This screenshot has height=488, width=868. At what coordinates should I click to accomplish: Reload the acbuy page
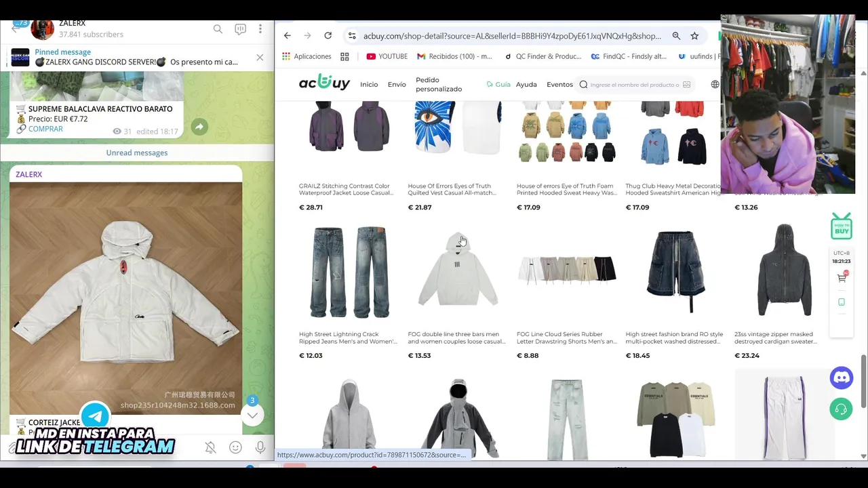pos(328,36)
